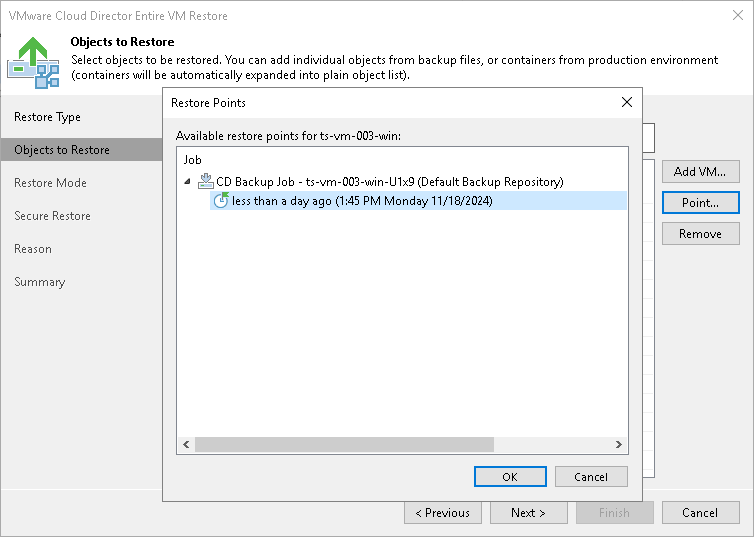
Task: Proceed with the Next button
Action: [x=528, y=513]
